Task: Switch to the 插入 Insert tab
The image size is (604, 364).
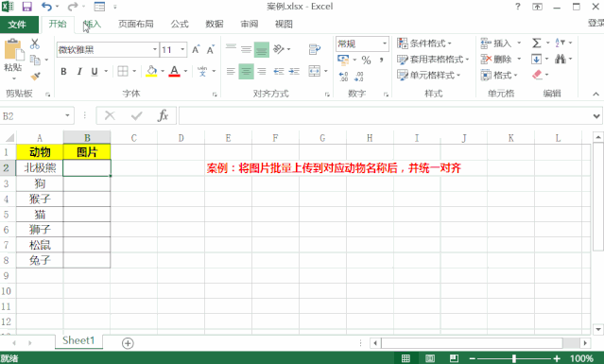Action: pos(92,24)
